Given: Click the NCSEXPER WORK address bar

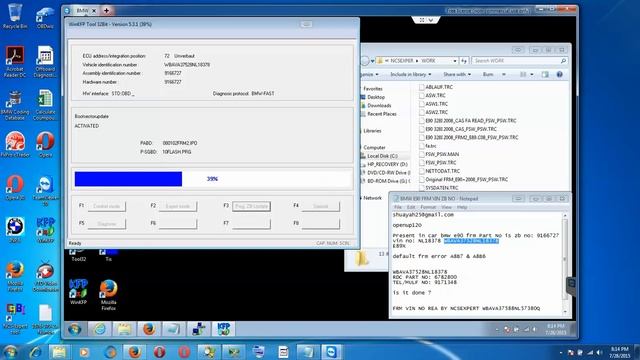Looking at the screenshot, I should pos(416,61).
